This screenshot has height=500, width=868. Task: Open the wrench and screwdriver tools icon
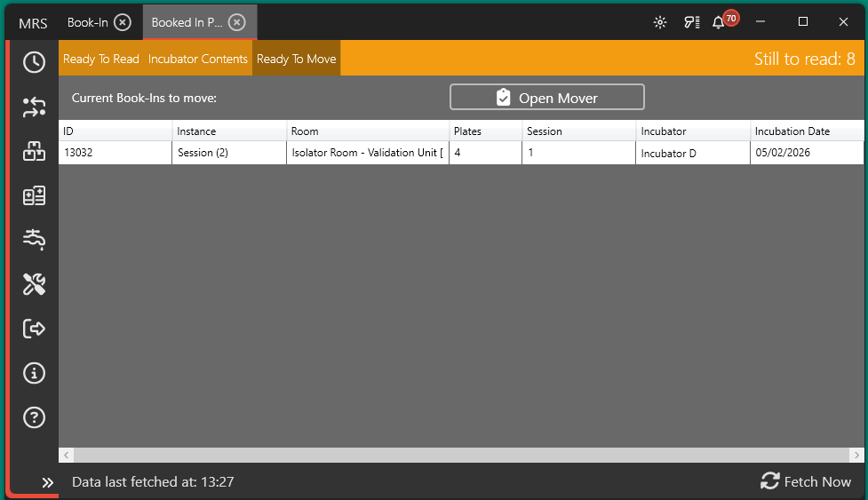click(x=34, y=284)
